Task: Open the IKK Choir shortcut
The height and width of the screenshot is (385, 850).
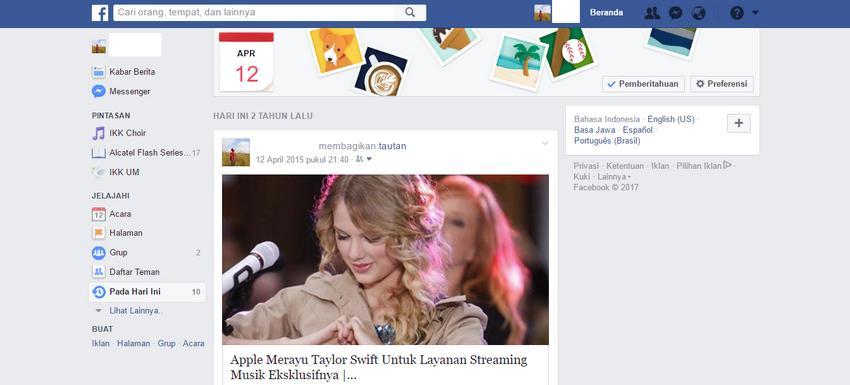Action: [x=119, y=133]
